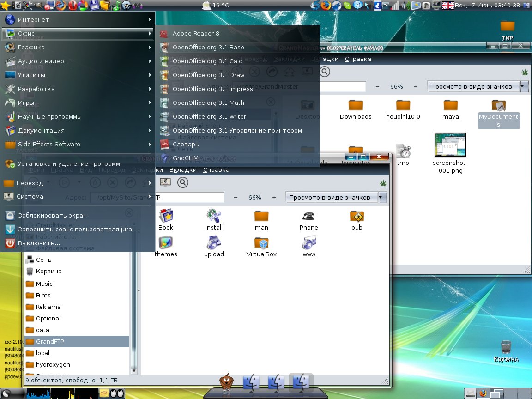Launch GnoCHM from the Office submenu
This screenshot has width=532, height=399.
[x=237, y=158]
